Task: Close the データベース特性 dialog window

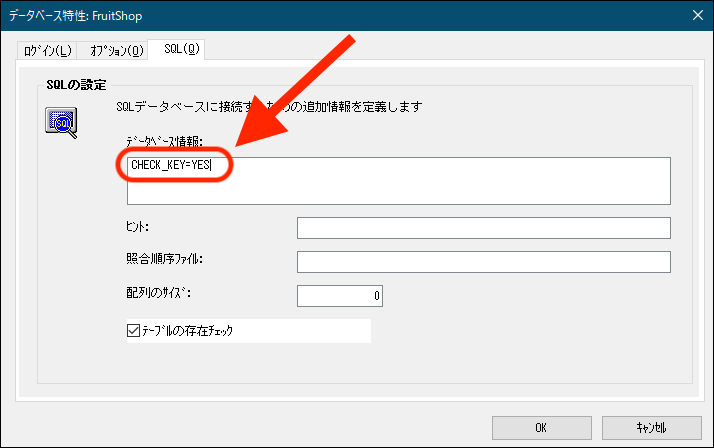Action: 696,14
